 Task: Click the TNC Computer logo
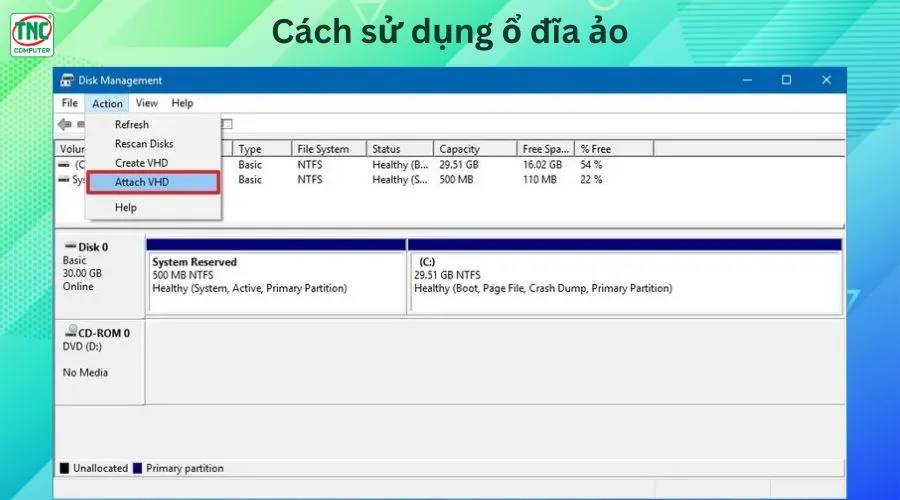coord(32,35)
